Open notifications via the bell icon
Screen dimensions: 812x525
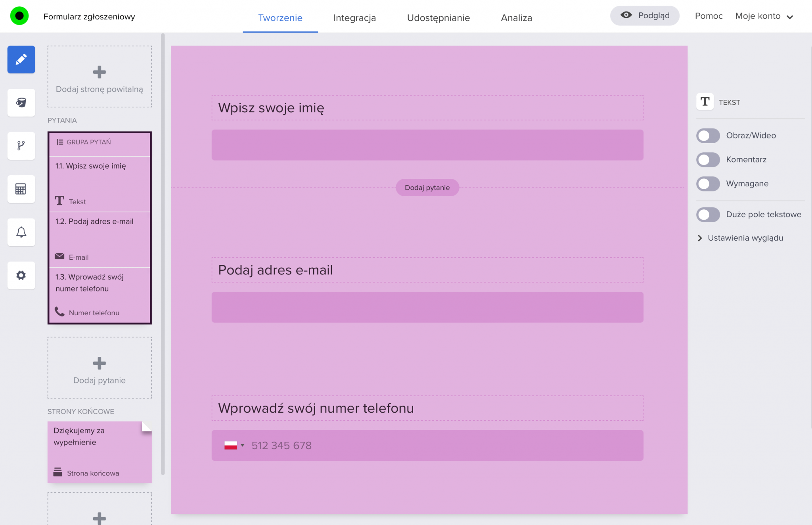point(21,232)
